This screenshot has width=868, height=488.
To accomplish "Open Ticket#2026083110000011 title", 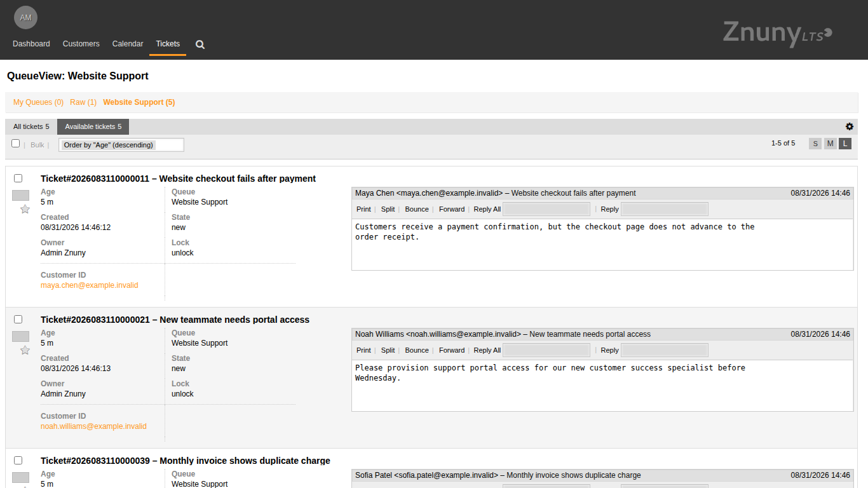I will coord(178,179).
